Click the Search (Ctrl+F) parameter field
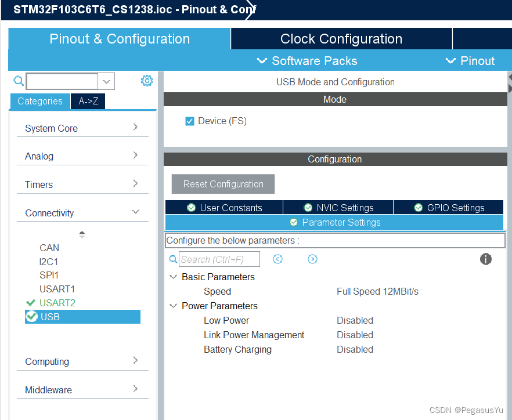Viewport: 512px width, 420px height. (x=219, y=259)
